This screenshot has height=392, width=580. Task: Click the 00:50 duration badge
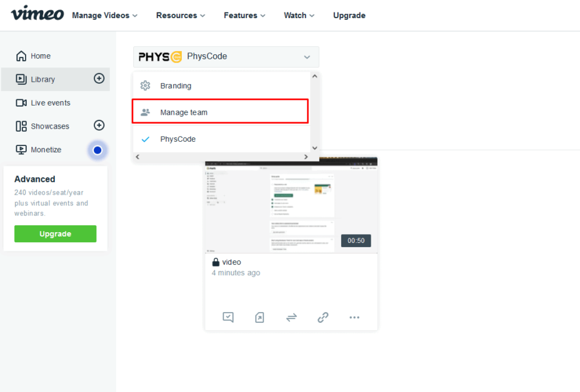(356, 240)
